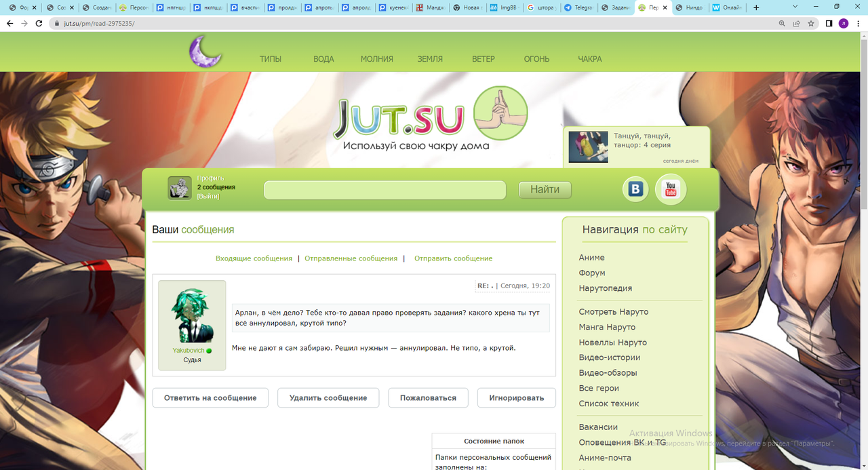Click the 2 сообщения link
The width and height of the screenshot is (868, 470).
click(216, 187)
